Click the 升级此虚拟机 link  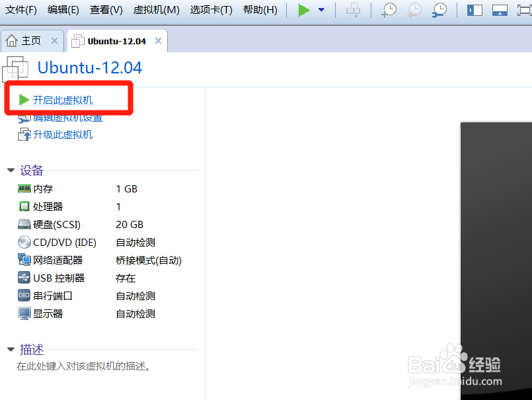[63, 135]
